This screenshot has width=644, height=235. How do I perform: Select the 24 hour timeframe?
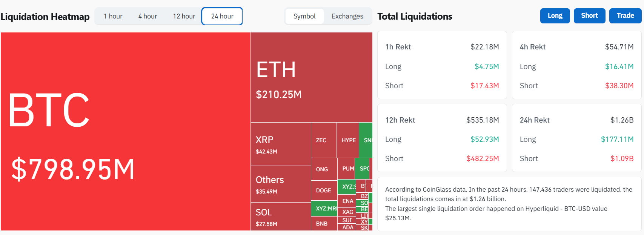222,16
